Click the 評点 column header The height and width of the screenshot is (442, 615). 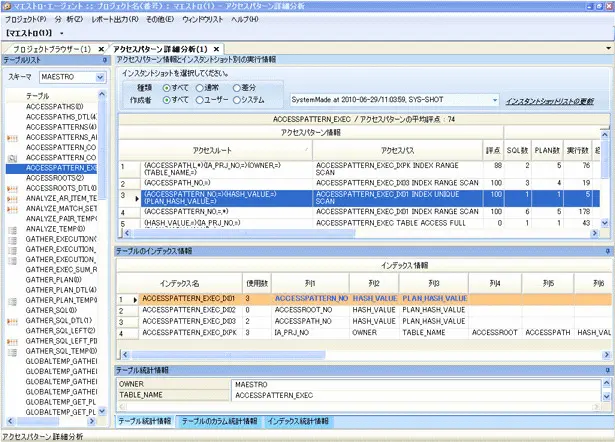pos(493,150)
